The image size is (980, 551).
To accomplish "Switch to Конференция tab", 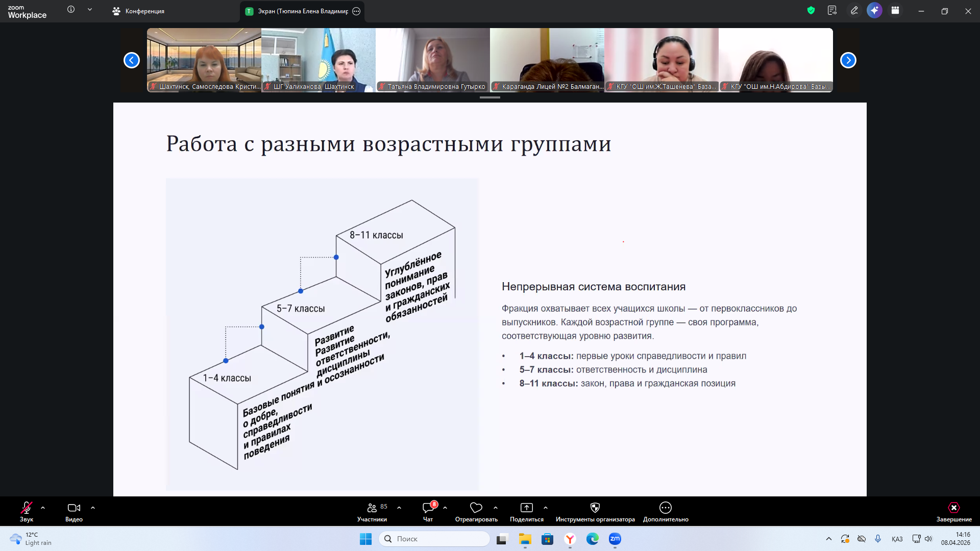I will (139, 11).
